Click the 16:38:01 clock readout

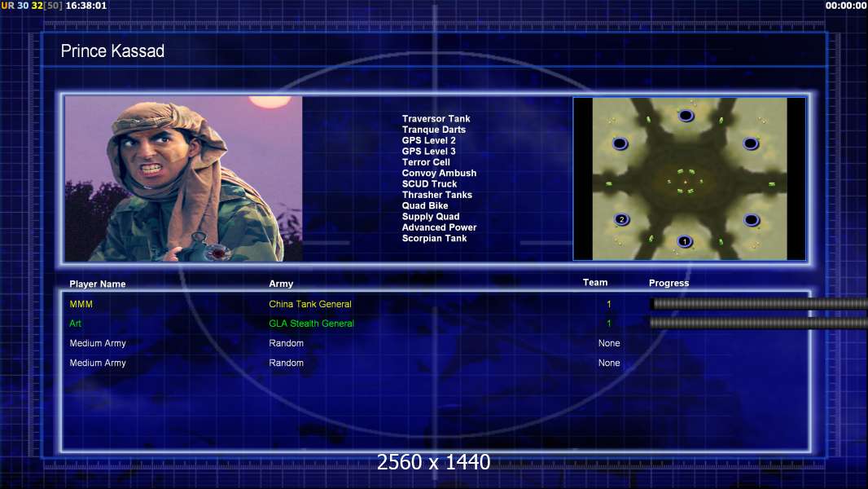tap(85, 6)
